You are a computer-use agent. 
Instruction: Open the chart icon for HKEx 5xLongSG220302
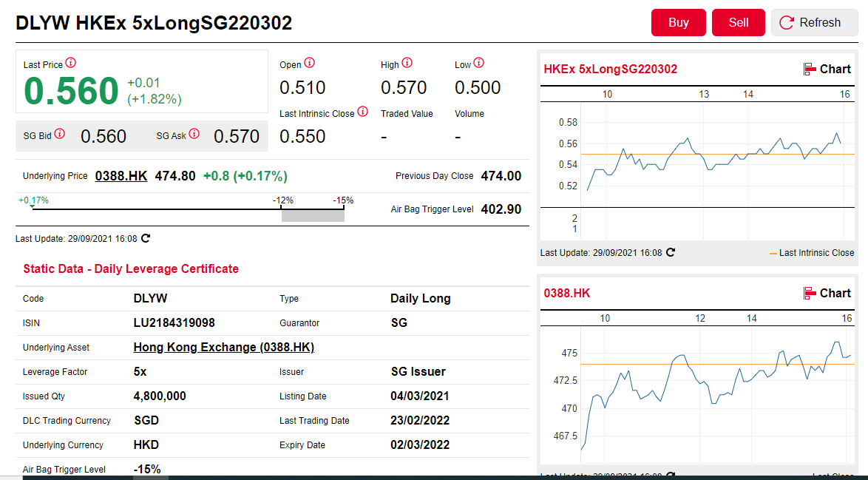(810, 70)
